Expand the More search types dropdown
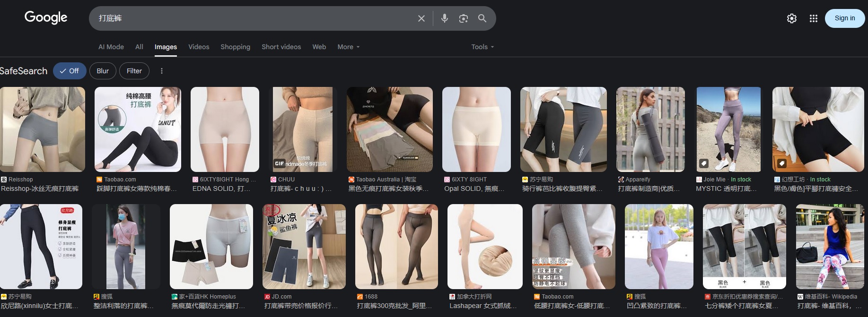This screenshot has width=868, height=317. point(349,47)
